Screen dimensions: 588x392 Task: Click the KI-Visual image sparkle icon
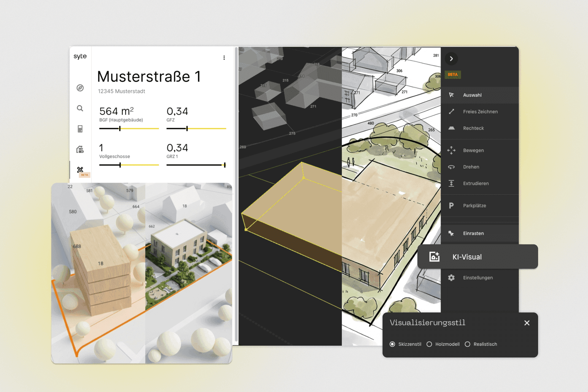[434, 257]
